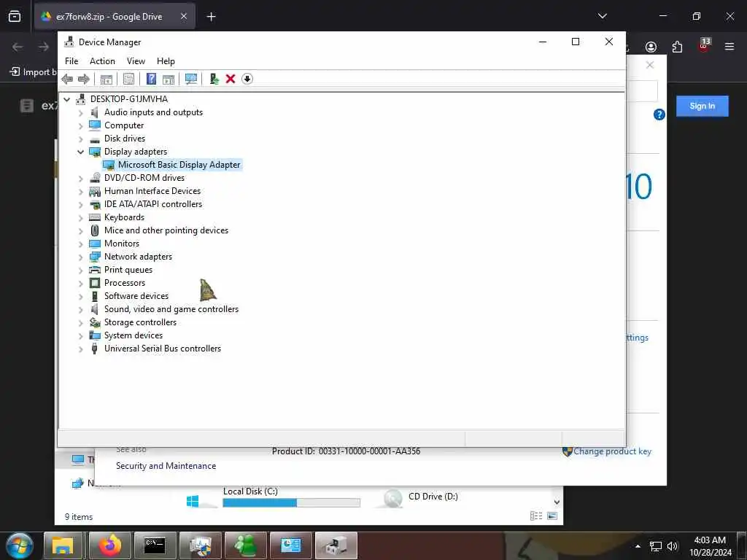747x560 pixels.
Task: Select the Network adapters tree row
Action: [x=138, y=257]
